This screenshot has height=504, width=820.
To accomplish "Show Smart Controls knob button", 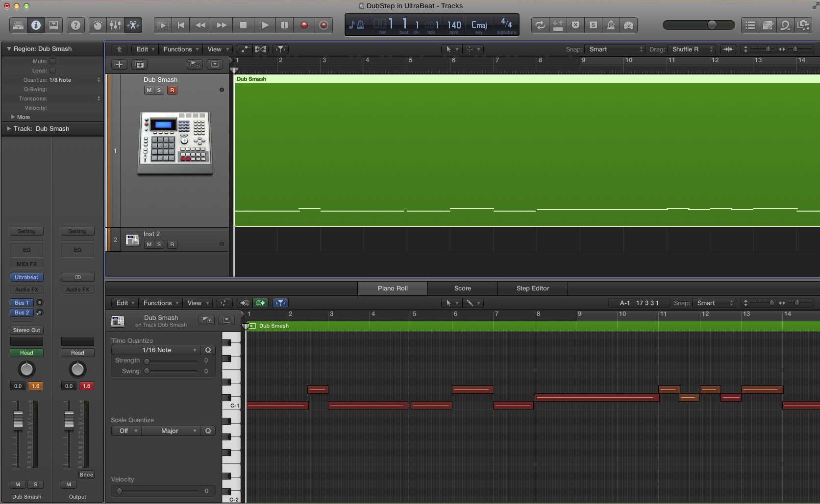I will [98, 25].
